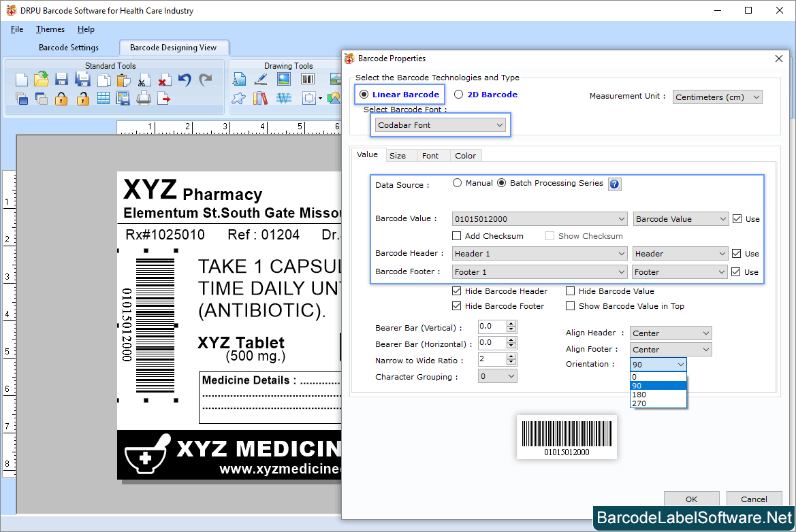Toggle the Use checkbox for Barcode Footer
796x532 pixels.
click(x=735, y=272)
